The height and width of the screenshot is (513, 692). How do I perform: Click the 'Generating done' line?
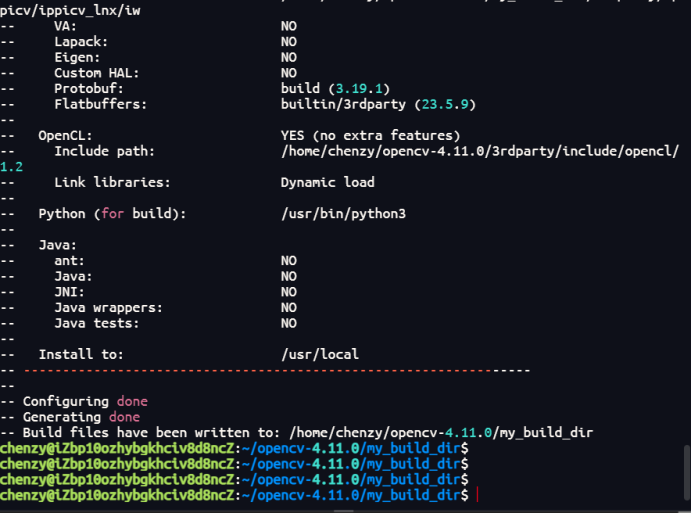point(70,417)
